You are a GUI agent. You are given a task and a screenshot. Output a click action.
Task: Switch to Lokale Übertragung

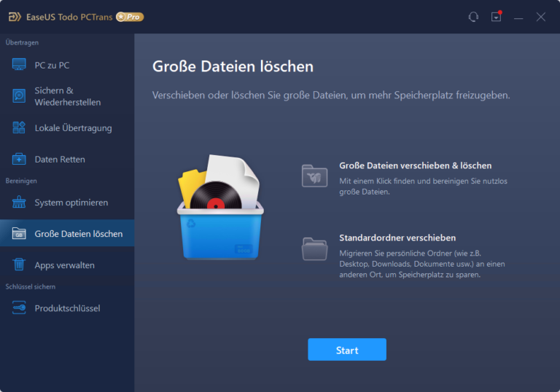[x=67, y=128]
